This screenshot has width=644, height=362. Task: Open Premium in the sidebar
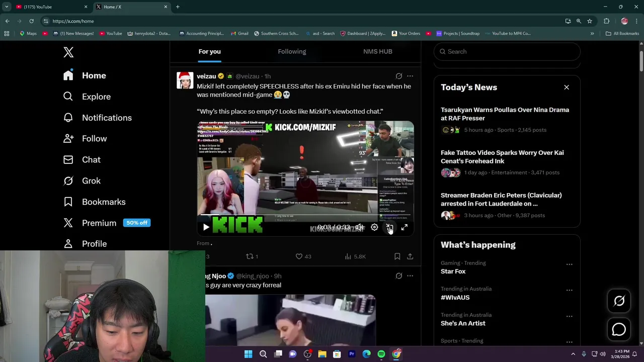pos(107,223)
